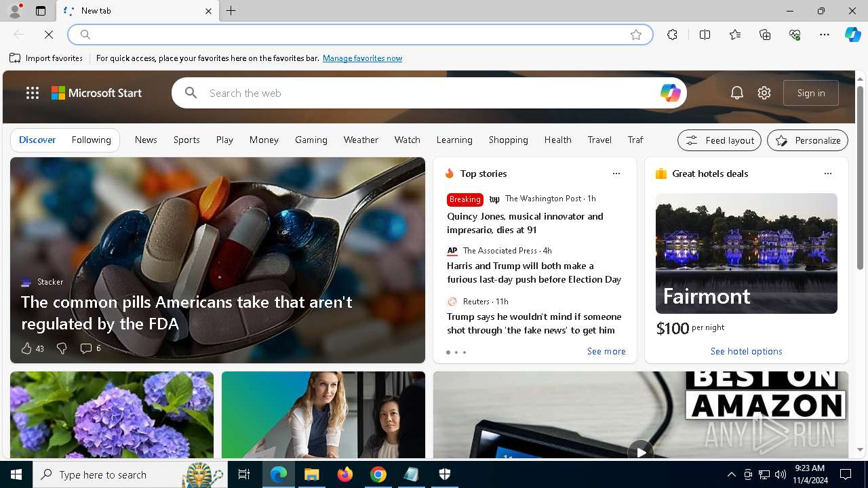
Task: Open a new tab with the plus icon
Action: (x=231, y=11)
